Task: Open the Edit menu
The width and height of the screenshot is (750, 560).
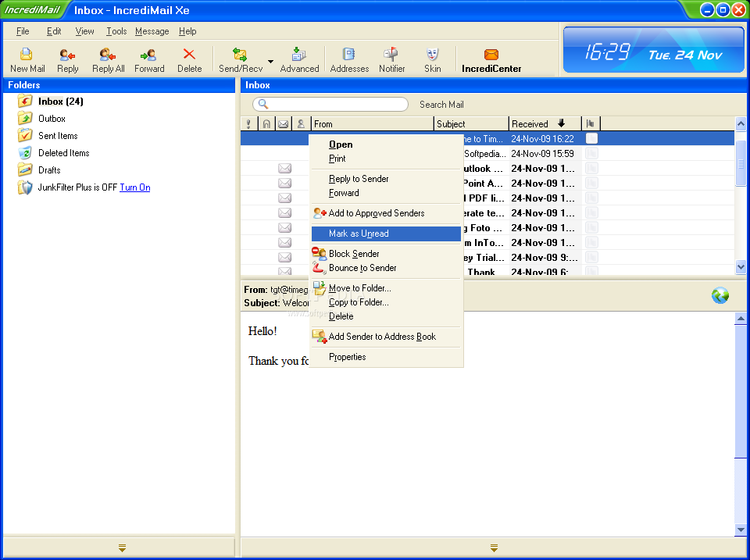Action: tap(54, 31)
